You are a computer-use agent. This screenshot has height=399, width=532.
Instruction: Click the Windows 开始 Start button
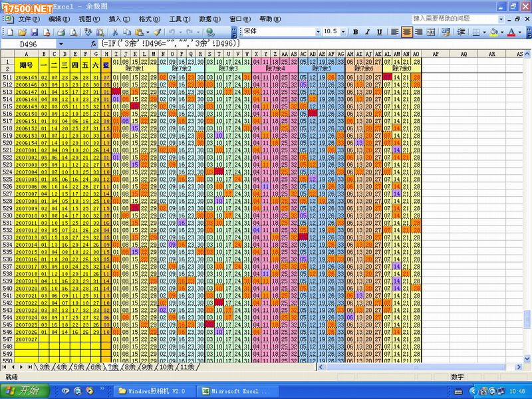[25, 391]
